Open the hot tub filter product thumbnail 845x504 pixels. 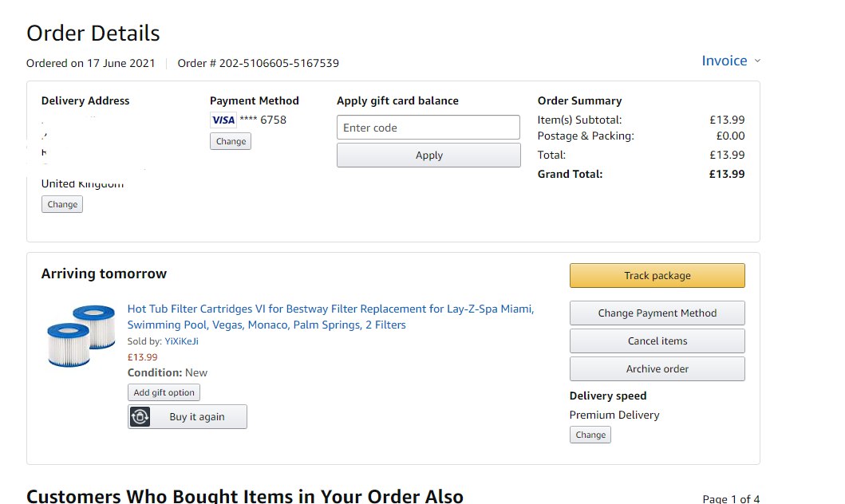(81, 335)
